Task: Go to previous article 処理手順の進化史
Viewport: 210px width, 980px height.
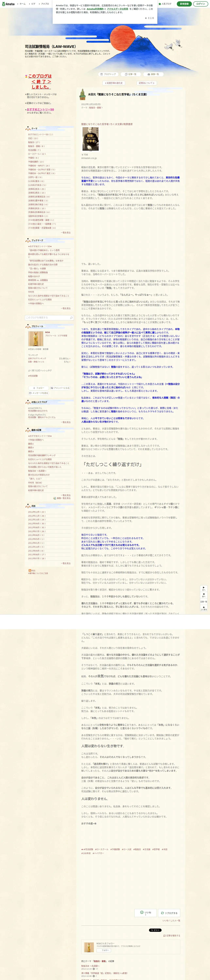Action: click(x=114, y=83)
